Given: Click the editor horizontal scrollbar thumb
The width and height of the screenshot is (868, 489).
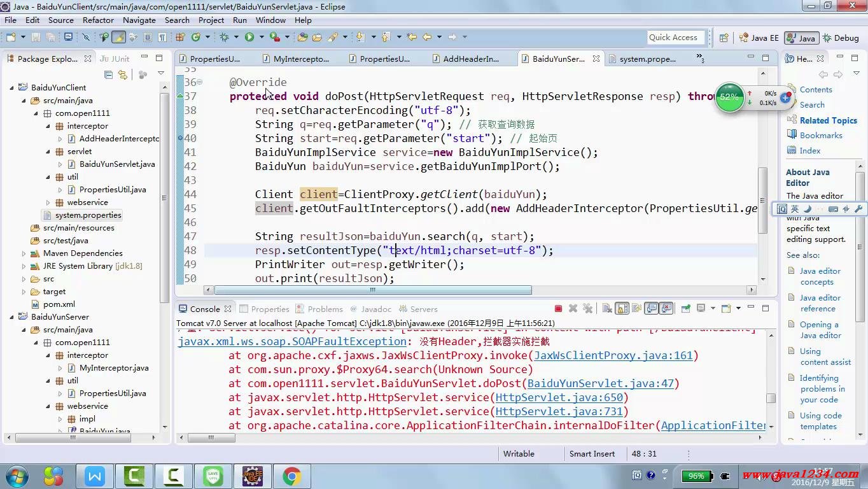Looking at the screenshot, I should (x=372, y=290).
